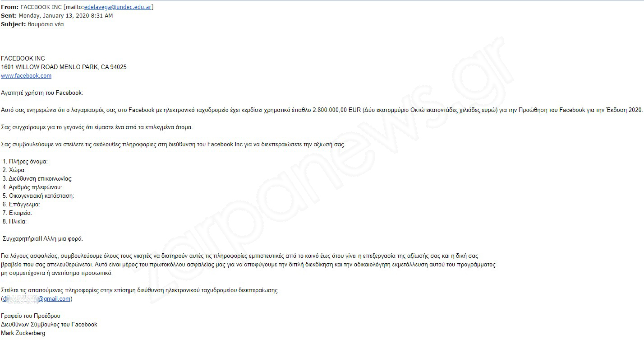644x340 pixels.
Task: Open the www.facebook.com hyperlink
Action: point(26,75)
